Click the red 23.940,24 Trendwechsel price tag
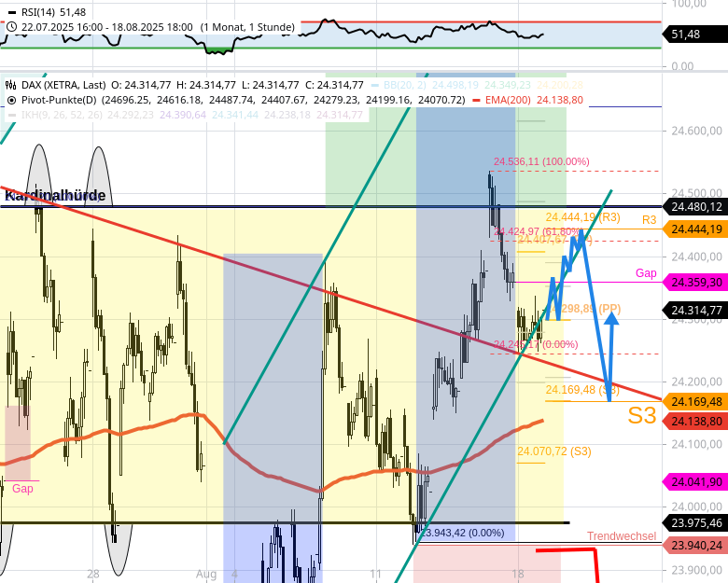728x583 pixels. point(695,545)
